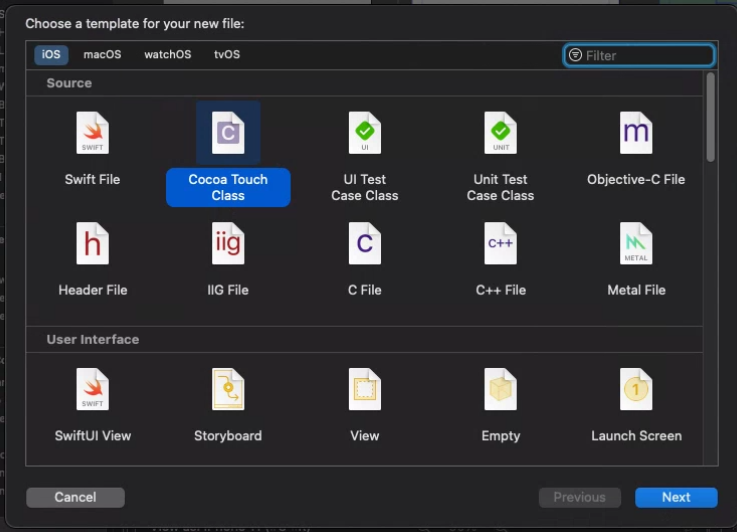The width and height of the screenshot is (737, 532).
Task: Select the Header File template icon
Action: [93, 243]
